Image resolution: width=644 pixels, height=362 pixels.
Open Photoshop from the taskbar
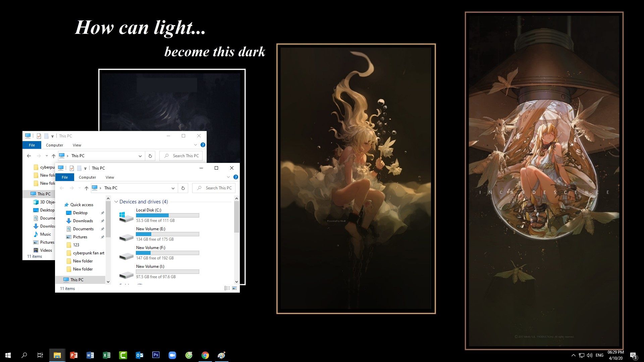(156, 355)
